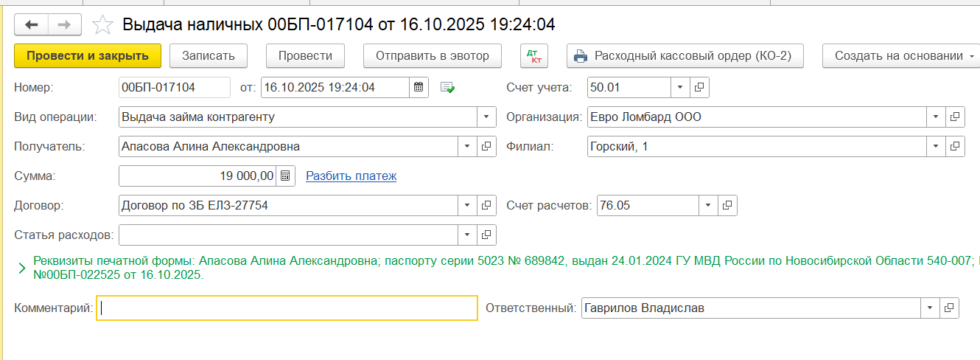
Task: Click Отправить в эвотор button
Action: coord(432,55)
